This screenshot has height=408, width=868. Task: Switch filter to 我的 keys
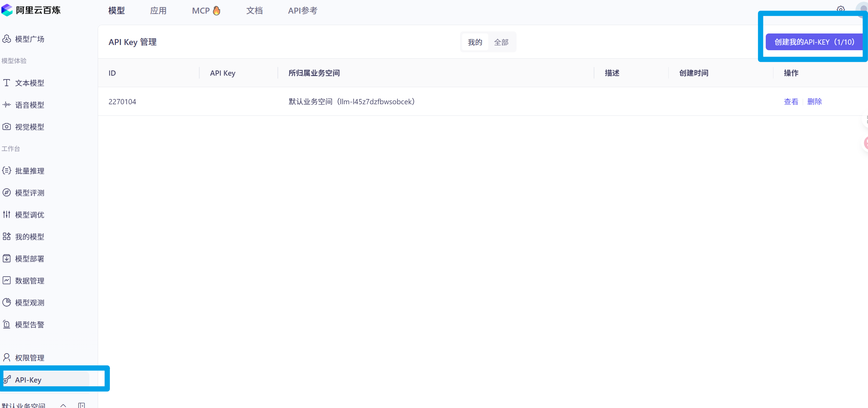point(475,42)
